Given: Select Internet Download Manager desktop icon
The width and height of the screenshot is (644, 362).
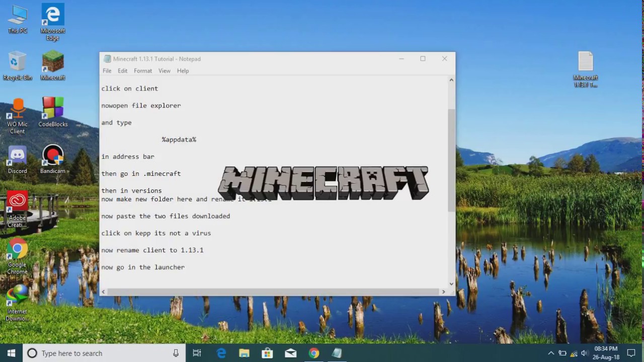Looking at the screenshot, I should pos(17,303).
